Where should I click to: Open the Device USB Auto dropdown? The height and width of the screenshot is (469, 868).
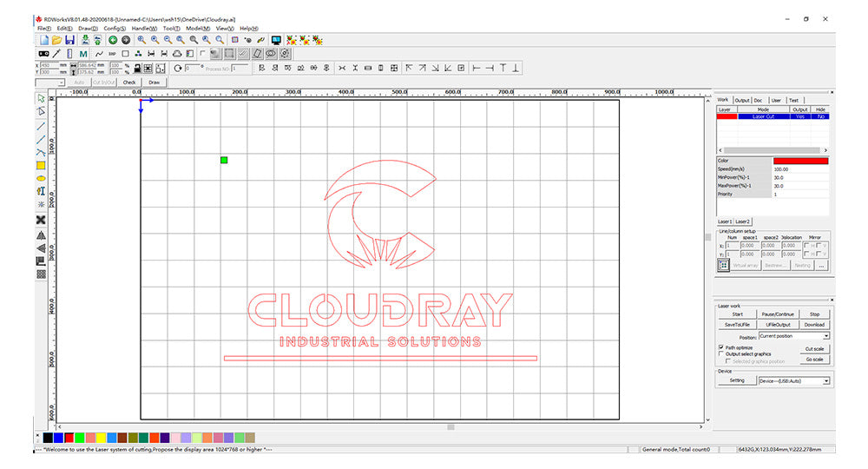click(x=826, y=380)
